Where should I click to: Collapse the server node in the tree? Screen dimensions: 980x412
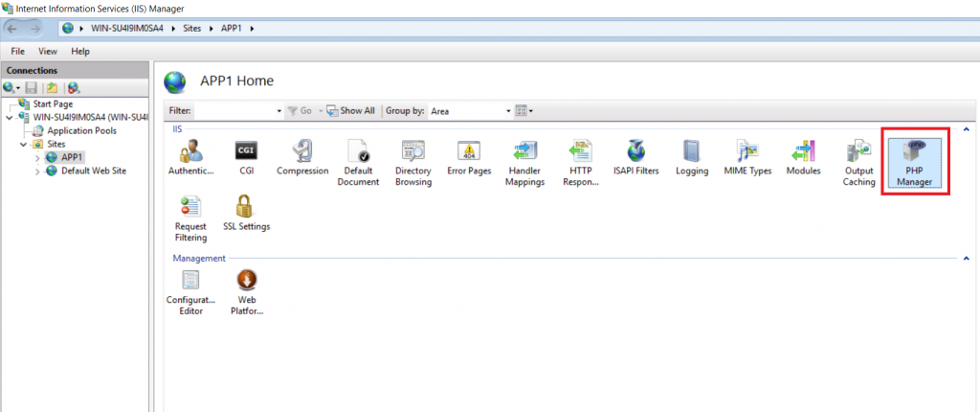click(9, 118)
